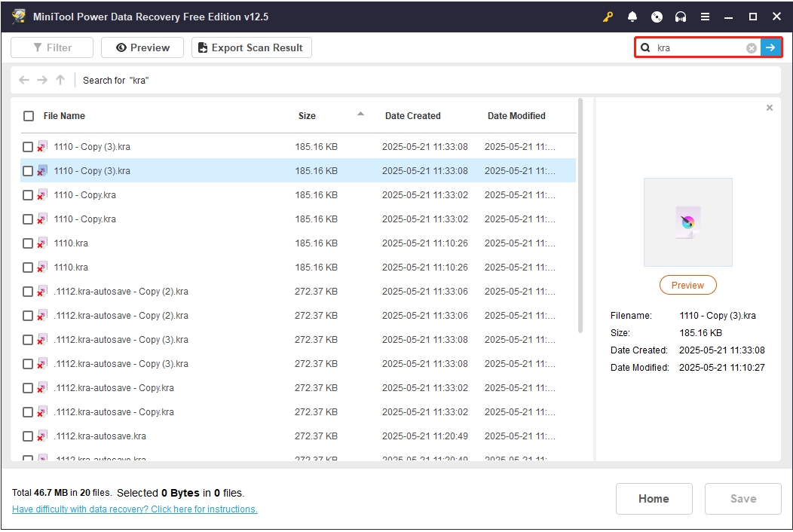Click the Save button
This screenshot has height=532, width=793.
(x=742, y=499)
